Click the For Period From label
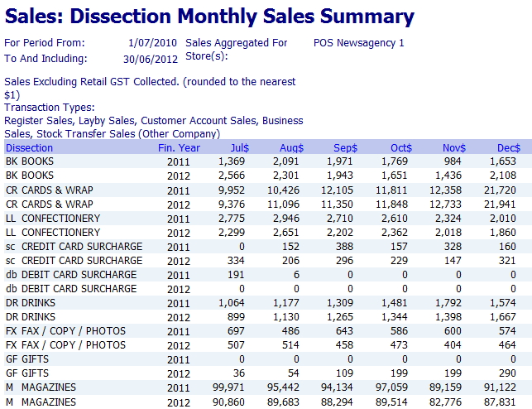The width and height of the screenshot is (532, 409). (45, 43)
